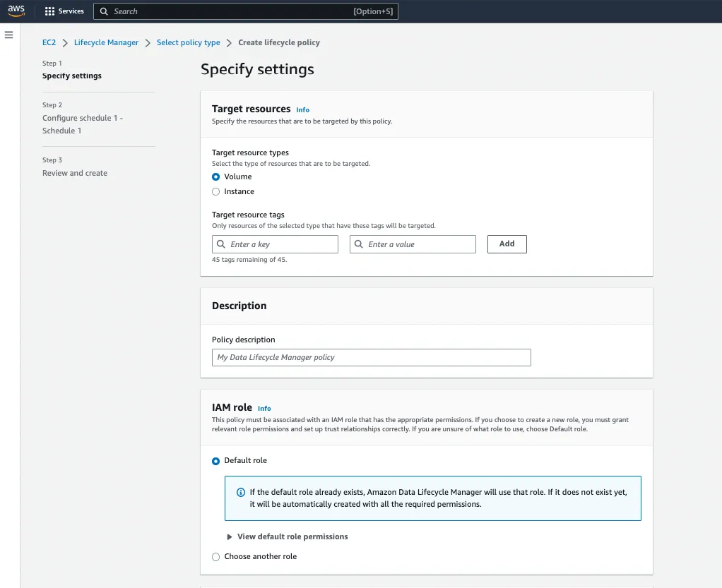The image size is (722, 588).
Task: Click the Description section heading
Action: pos(239,306)
